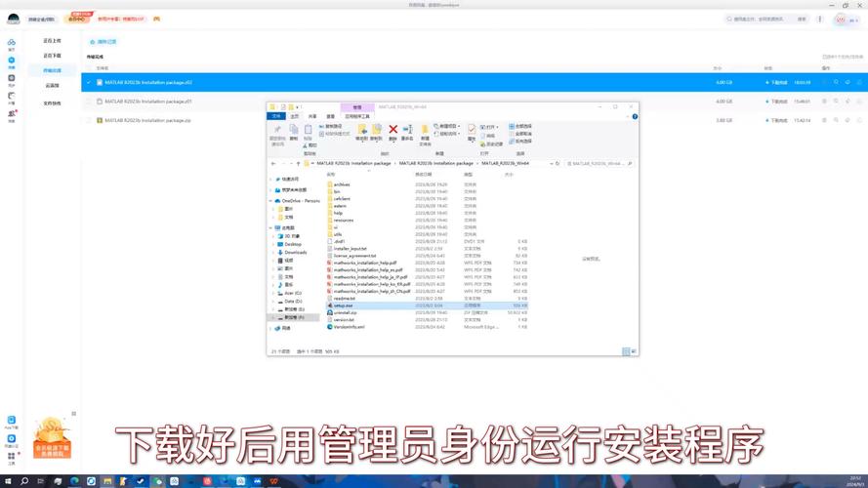
Task: Click the tools grid icon at sidebar bottom
Action: pos(11,458)
